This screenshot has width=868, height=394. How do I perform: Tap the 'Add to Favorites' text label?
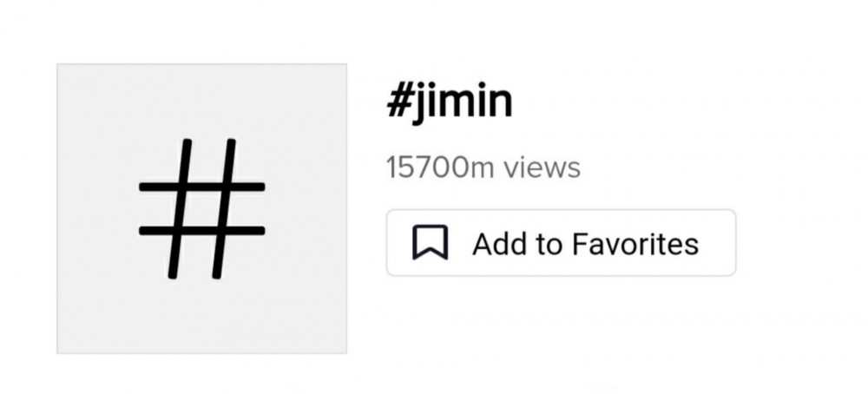[585, 244]
